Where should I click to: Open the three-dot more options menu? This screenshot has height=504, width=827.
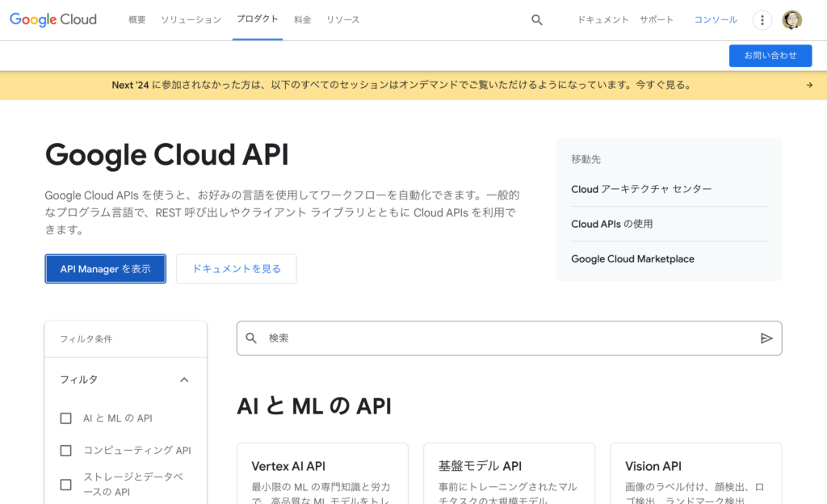click(762, 20)
